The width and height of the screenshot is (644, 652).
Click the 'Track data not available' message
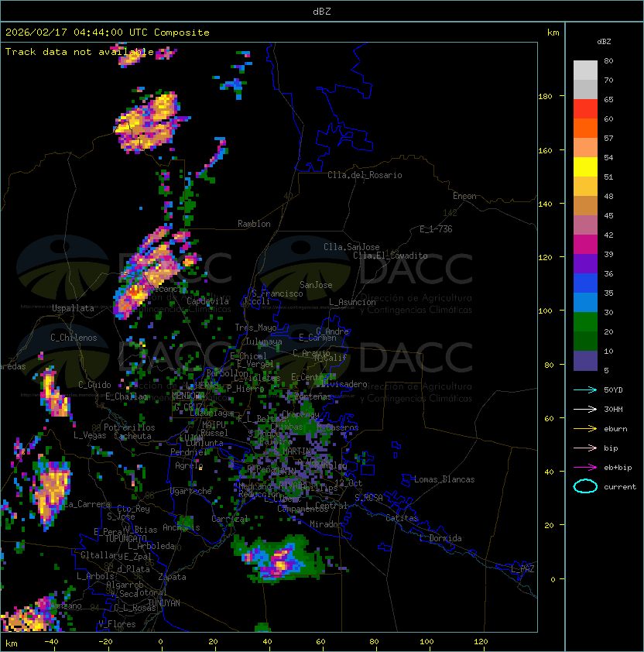80,52
